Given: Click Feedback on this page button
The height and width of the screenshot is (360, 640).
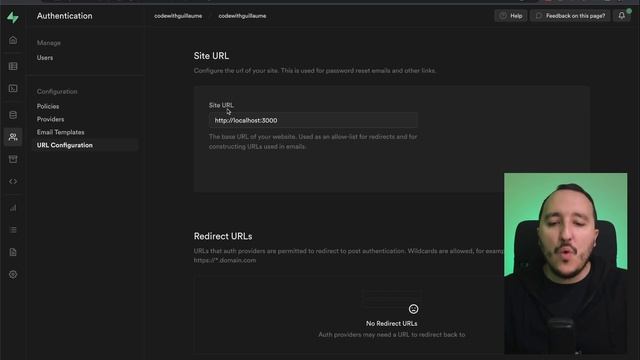Looking at the screenshot, I should point(570,16).
